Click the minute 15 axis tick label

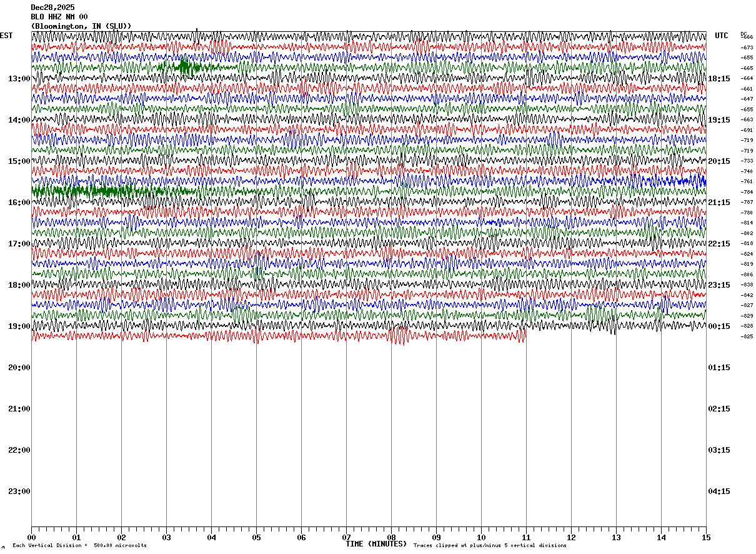click(706, 538)
